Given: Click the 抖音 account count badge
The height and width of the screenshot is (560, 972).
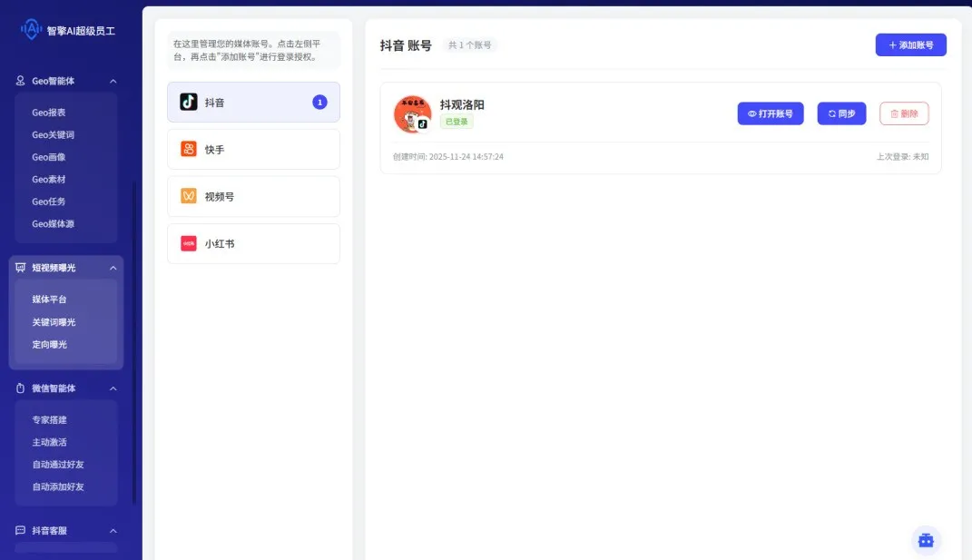Looking at the screenshot, I should (319, 103).
